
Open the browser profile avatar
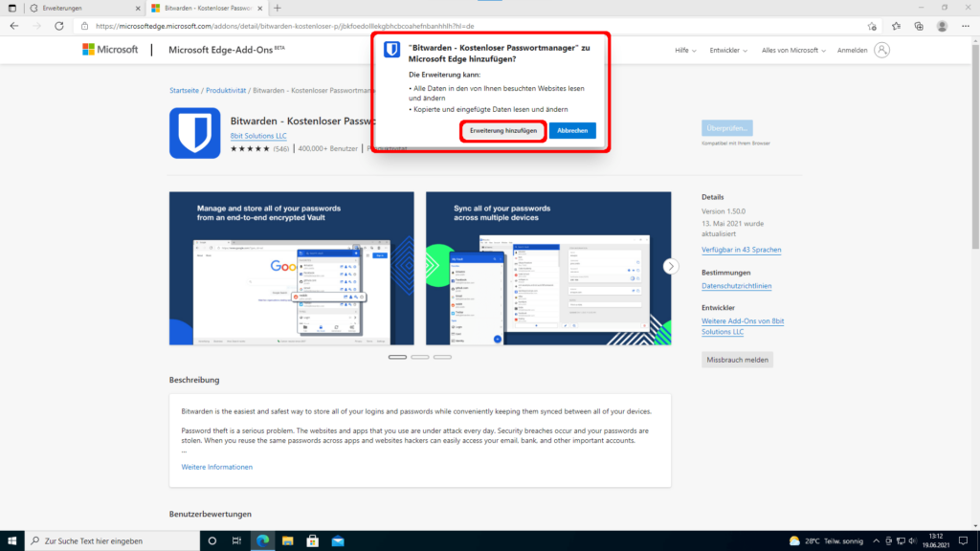pos(942,26)
